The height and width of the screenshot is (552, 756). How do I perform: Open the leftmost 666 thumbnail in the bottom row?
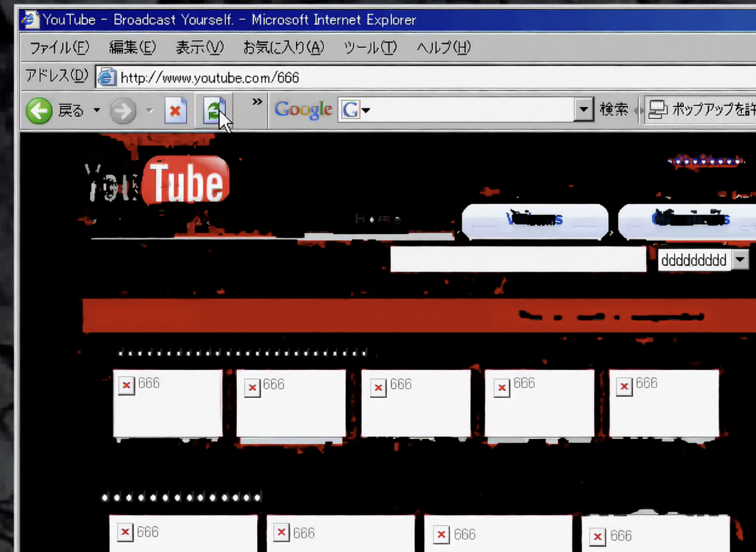183,534
